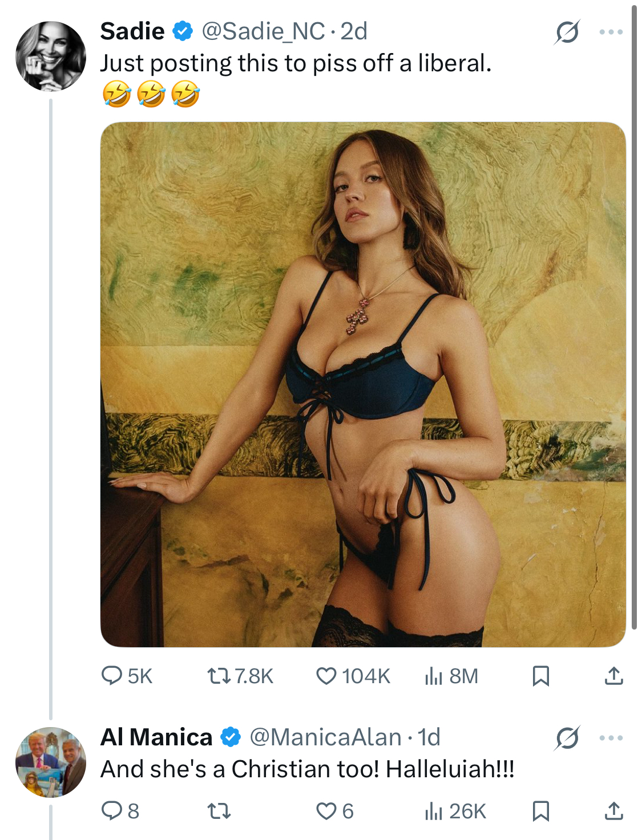
Task: Share Al Manica's comment
Action: tap(613, 810)
